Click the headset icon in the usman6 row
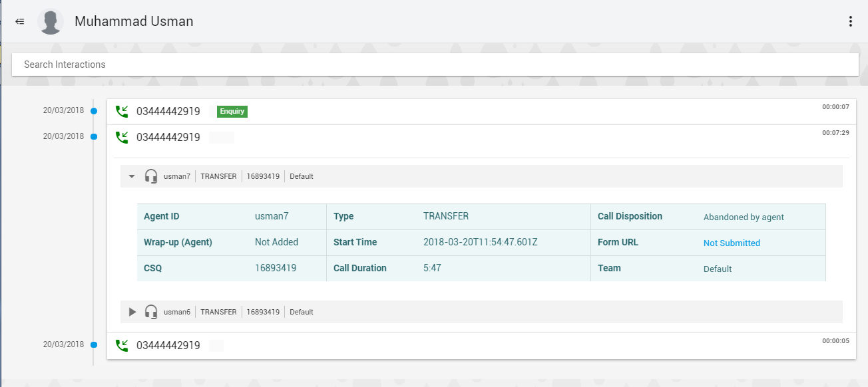The width and height of the screenshot is (868, 387). click(151, 312)
